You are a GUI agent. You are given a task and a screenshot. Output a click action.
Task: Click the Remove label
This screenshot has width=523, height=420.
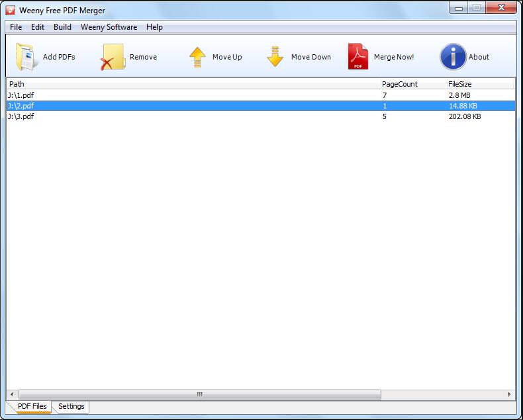coord(144,57)
